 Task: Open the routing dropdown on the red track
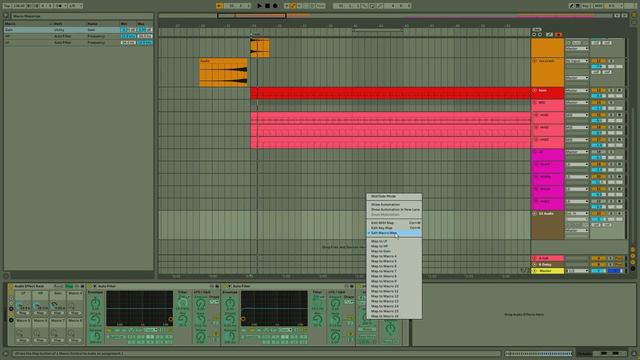pos(577,90)
